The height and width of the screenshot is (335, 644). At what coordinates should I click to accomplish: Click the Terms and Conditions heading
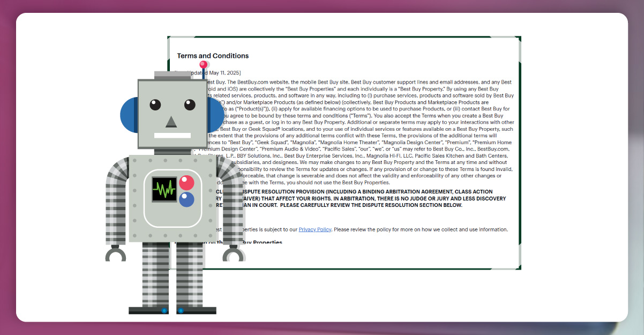213,56
